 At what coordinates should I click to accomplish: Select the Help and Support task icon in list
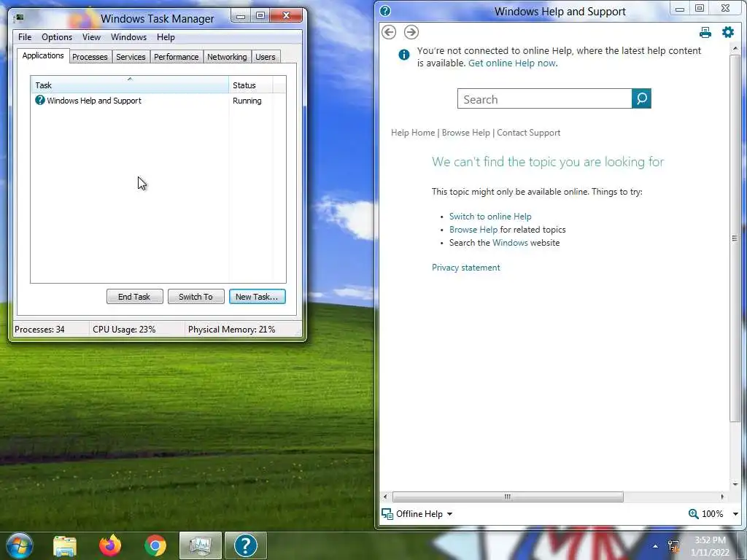tap(40, 100)
